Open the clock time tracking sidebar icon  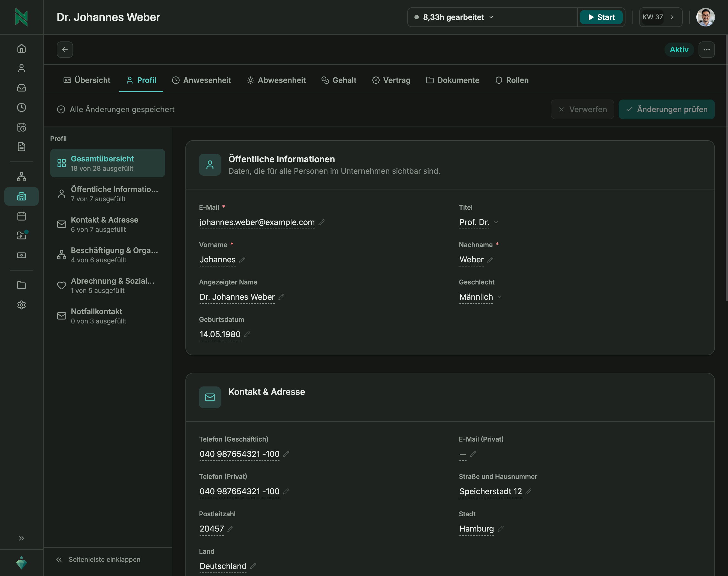pos(21,107)
